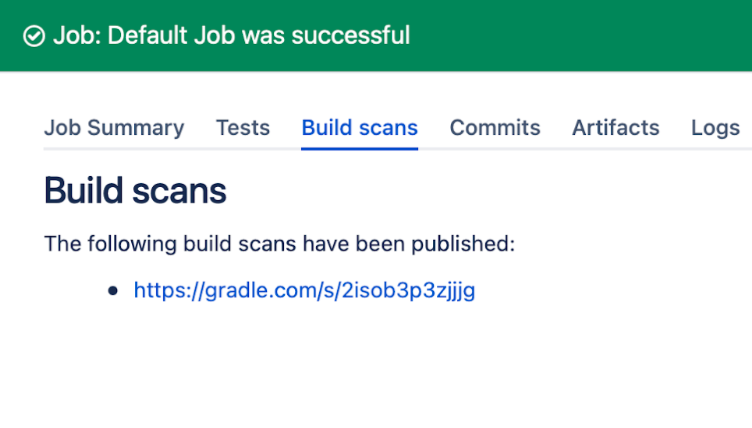
Task: Click the "Job: Default Job was successful" title
Action: click(231, 36)
